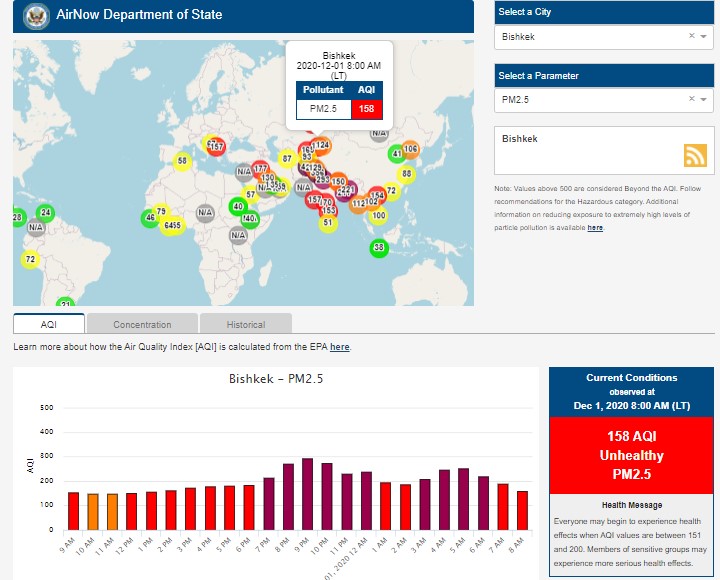This screenshot has width=720, height=580.
Task: Expand the Select a City dropdown arrow
Action: [704, 37]
